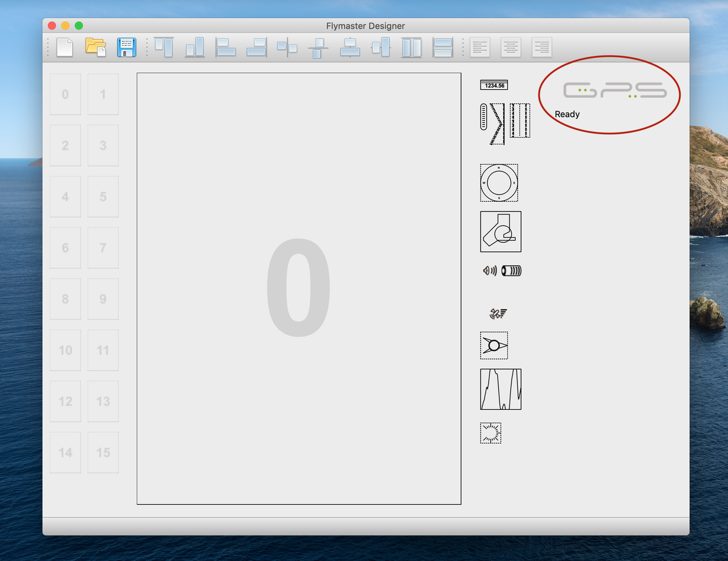Image resolution: width=728 pixels, height=561 pixels.
Task: Align elements along their horizontal middle line
Action: coord(287,47)
